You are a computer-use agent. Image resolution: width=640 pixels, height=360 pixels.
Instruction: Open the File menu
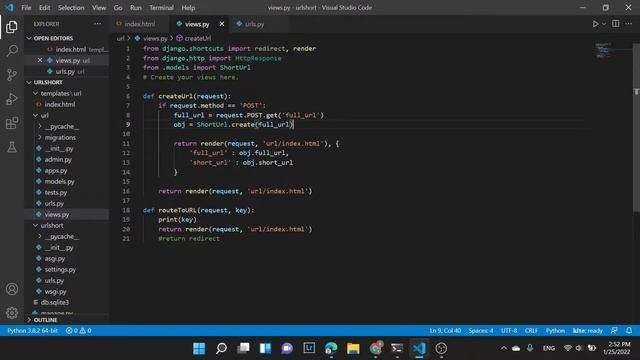[26, 8]
